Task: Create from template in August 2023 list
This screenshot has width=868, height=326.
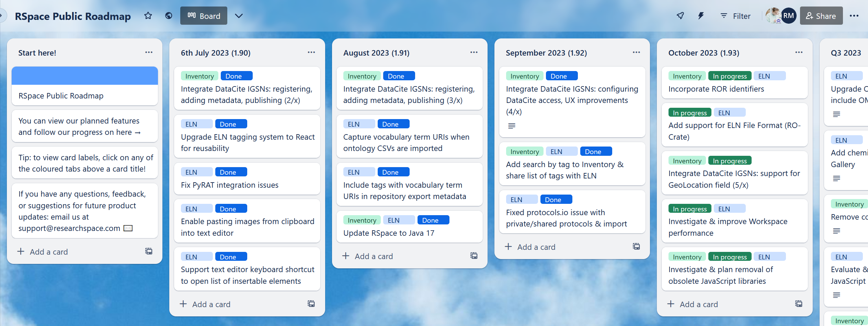Action: coord(474,256)
